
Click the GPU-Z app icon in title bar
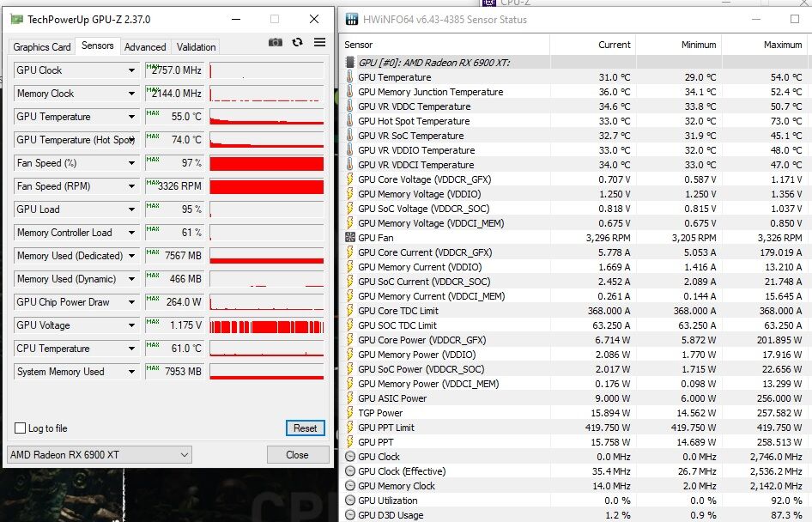pyautogui.click(x=16, y=20)
